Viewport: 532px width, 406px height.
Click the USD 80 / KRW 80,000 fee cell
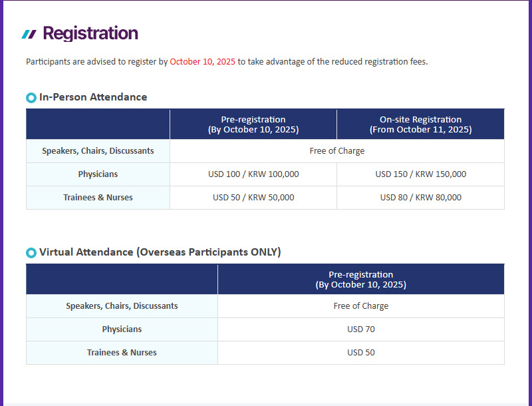420,198
